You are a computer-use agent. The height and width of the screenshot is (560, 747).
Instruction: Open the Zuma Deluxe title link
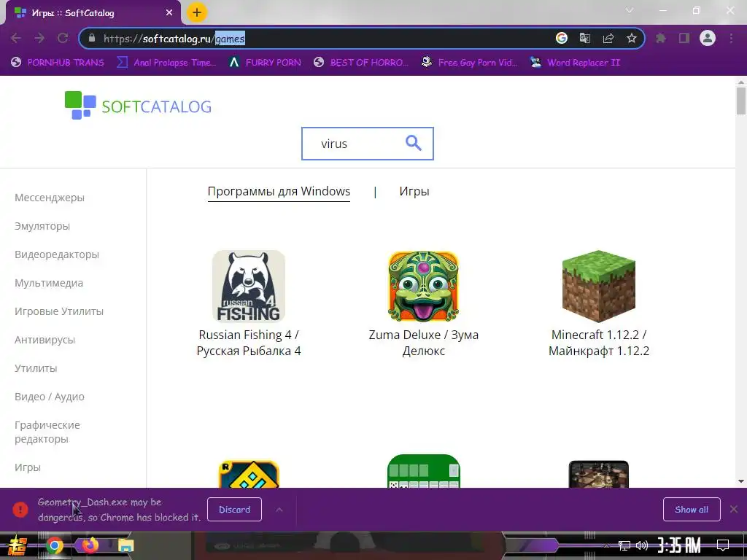[x=424, y=343]
